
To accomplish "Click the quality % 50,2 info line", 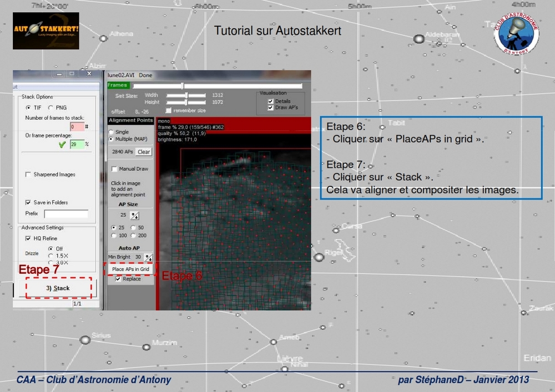I will 181,133.
